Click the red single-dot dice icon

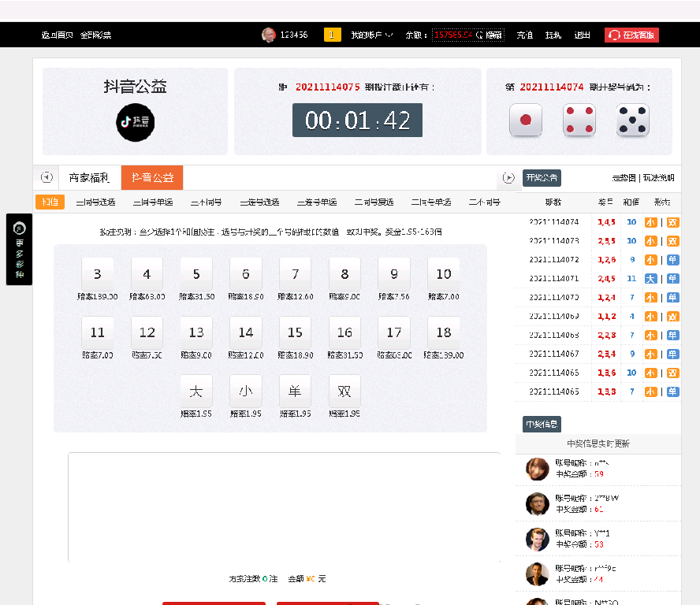click(526, 121)
